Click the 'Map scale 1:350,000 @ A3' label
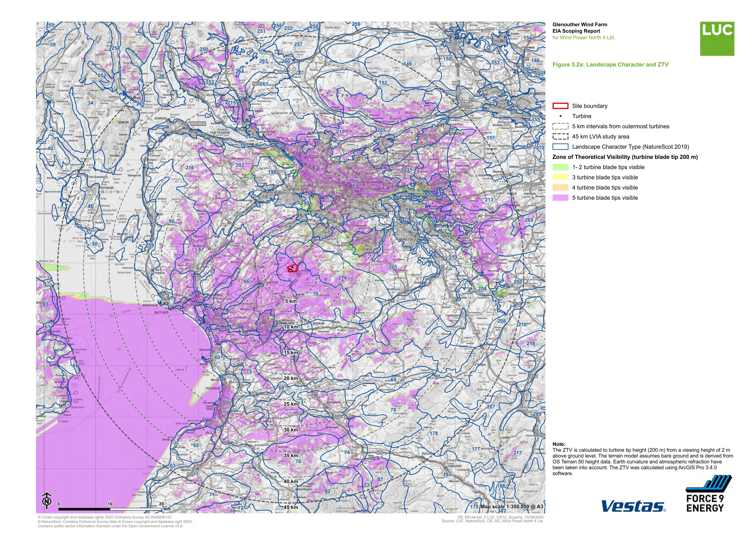This screenshot has height=535, width=756. coord(512,507)
